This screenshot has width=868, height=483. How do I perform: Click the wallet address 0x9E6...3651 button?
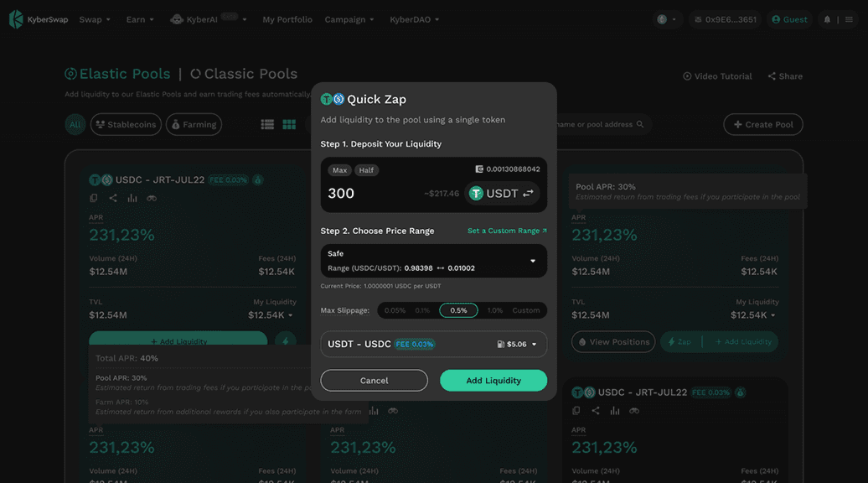coord(726,19)
